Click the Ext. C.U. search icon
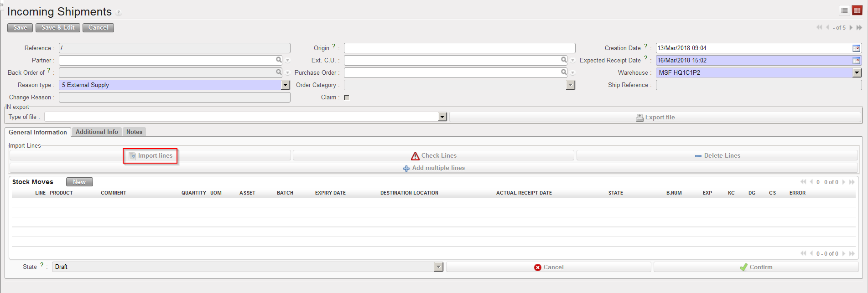Viewport: 868px width, 293px height. click(x=564, y=60)
